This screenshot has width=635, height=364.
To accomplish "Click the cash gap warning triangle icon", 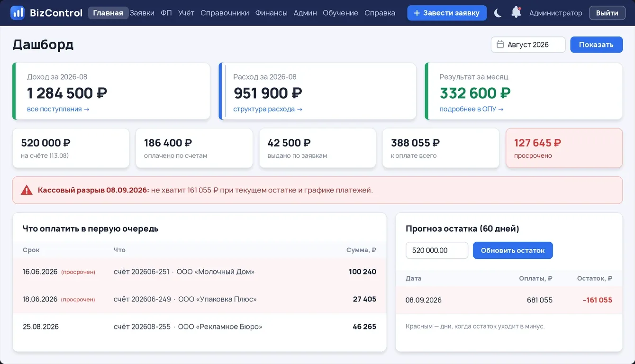I will tap(27, 190).
